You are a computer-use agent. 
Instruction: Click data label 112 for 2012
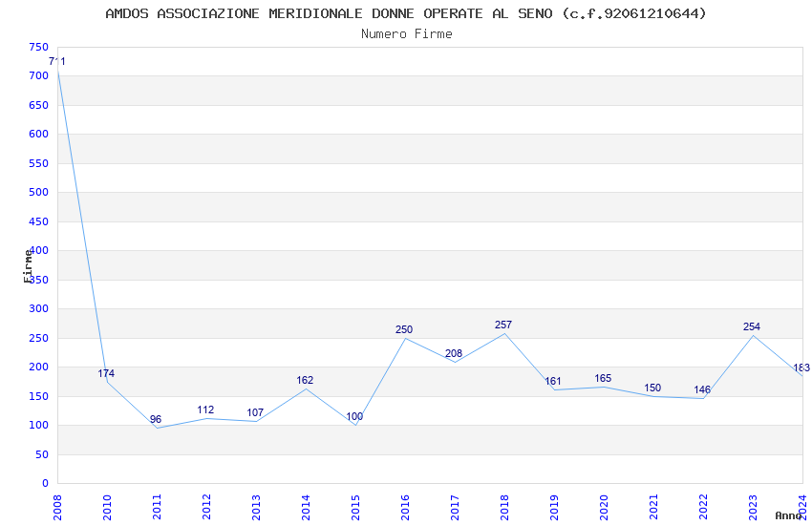pos(205,410)
